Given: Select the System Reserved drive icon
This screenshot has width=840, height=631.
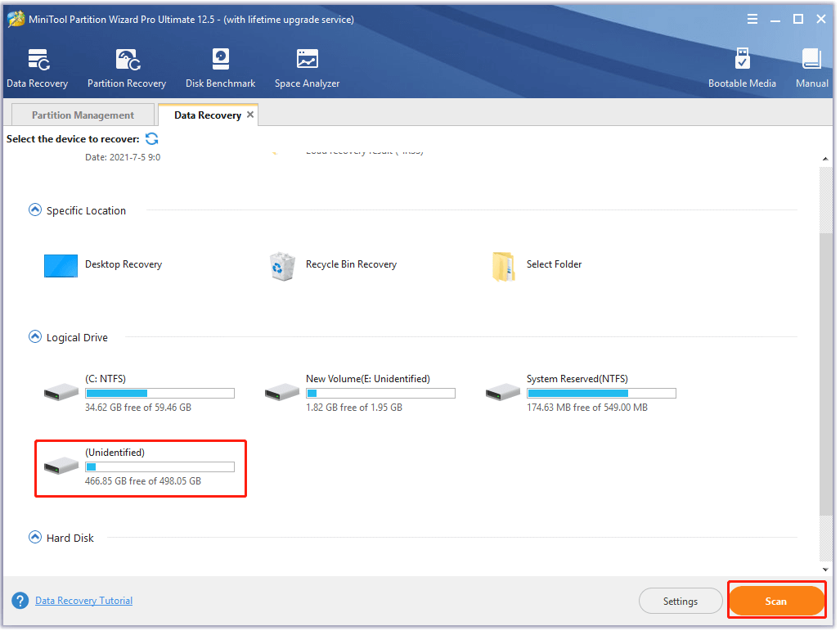Looking at the screenshot, I should [502, 392].
